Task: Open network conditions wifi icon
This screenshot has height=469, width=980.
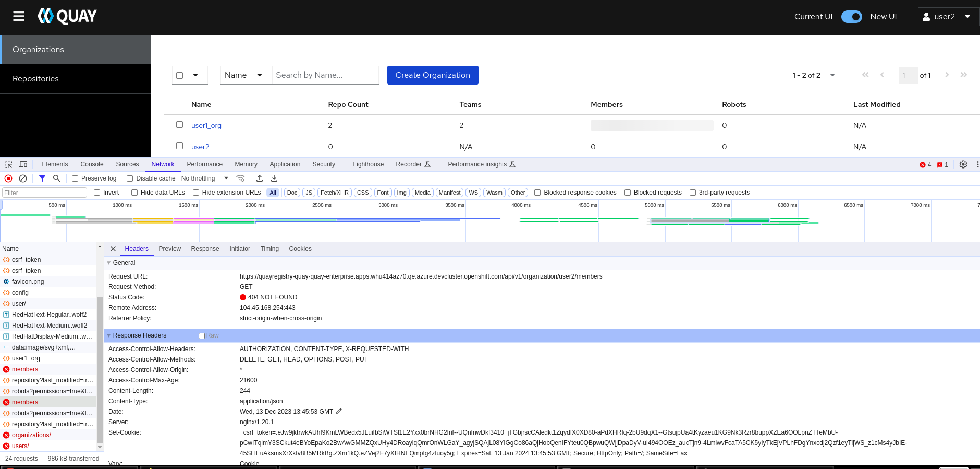Action: 240,178
